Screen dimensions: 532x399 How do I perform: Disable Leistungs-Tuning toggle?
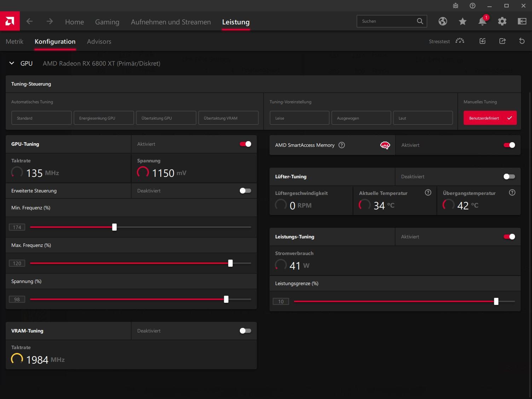509,237
